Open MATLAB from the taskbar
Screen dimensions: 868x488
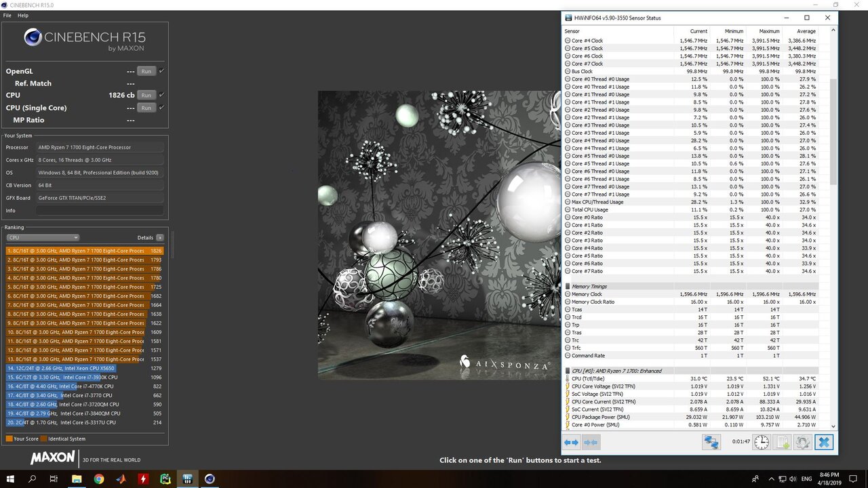pyautogui.click(x=121, y=479)
